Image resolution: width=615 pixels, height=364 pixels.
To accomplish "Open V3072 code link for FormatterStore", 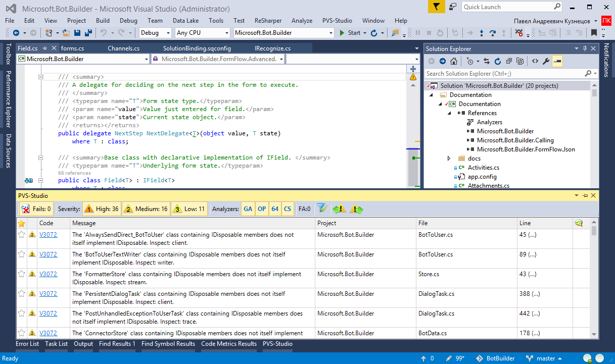I will click(x=48, y=274).
